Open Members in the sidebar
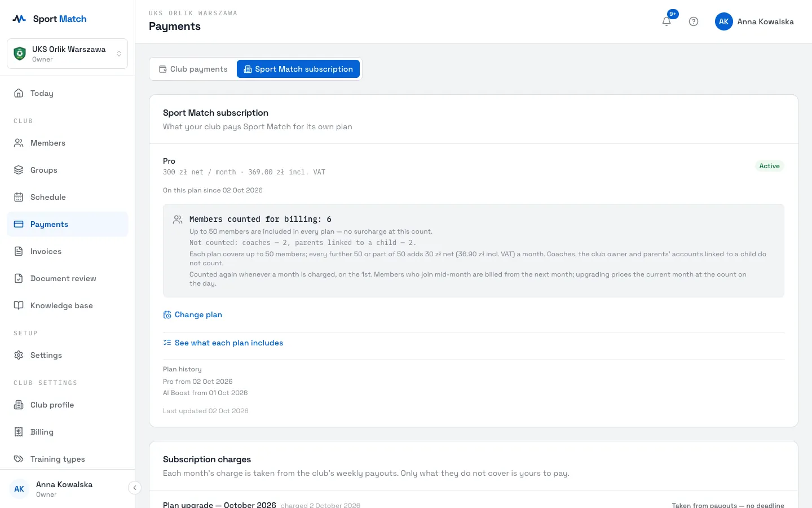 coord(67,143)
